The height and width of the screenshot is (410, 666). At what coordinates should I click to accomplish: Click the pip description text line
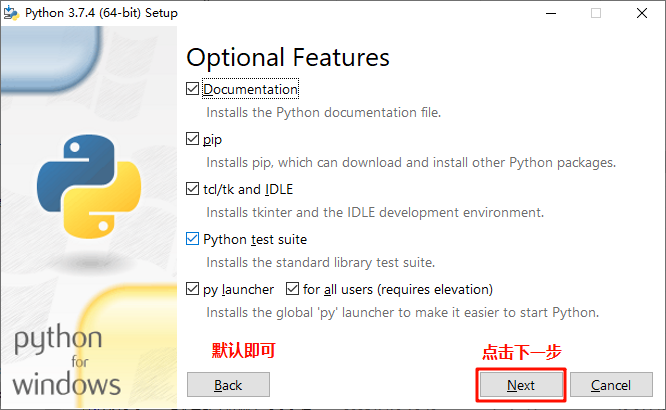410,162
